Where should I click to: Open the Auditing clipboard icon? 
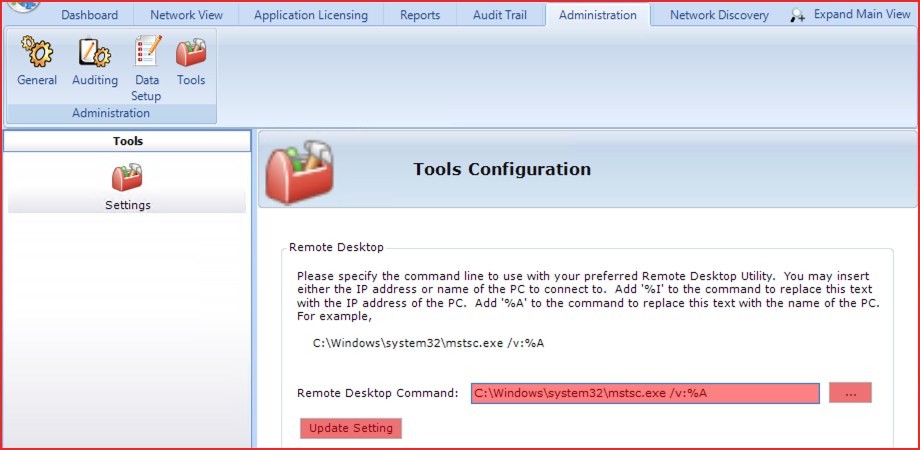94,52
